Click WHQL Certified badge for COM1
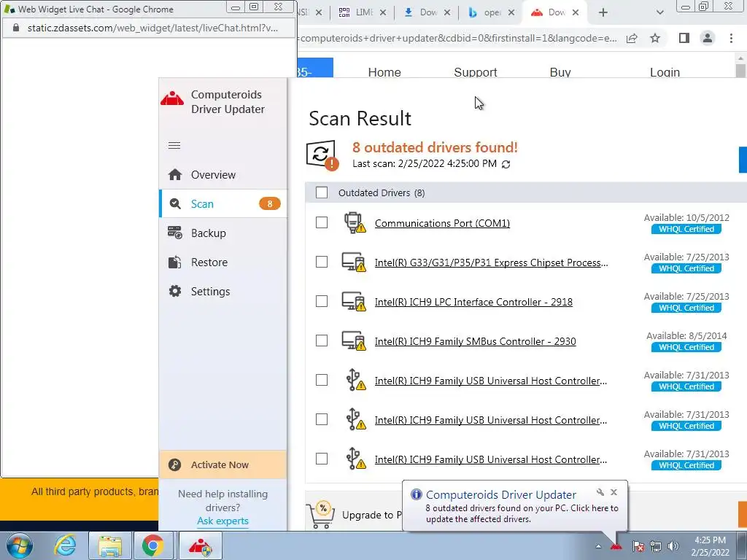Screen dimensions: 747x560 click(x=686, y=229)
